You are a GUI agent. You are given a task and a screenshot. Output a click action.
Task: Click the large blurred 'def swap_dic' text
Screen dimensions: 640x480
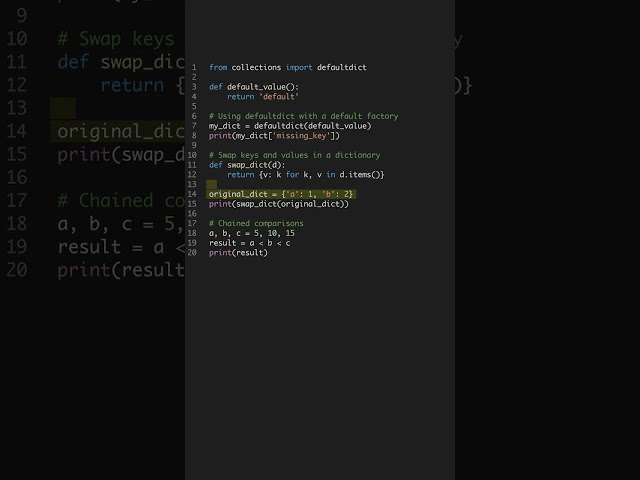point(121,62)
